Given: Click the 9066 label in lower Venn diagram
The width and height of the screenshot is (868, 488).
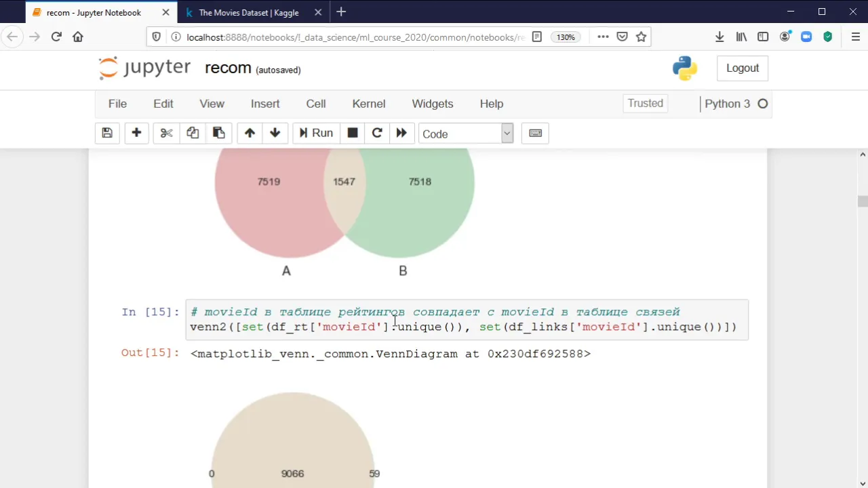Looking at the screenshot, I should (292, 474).
